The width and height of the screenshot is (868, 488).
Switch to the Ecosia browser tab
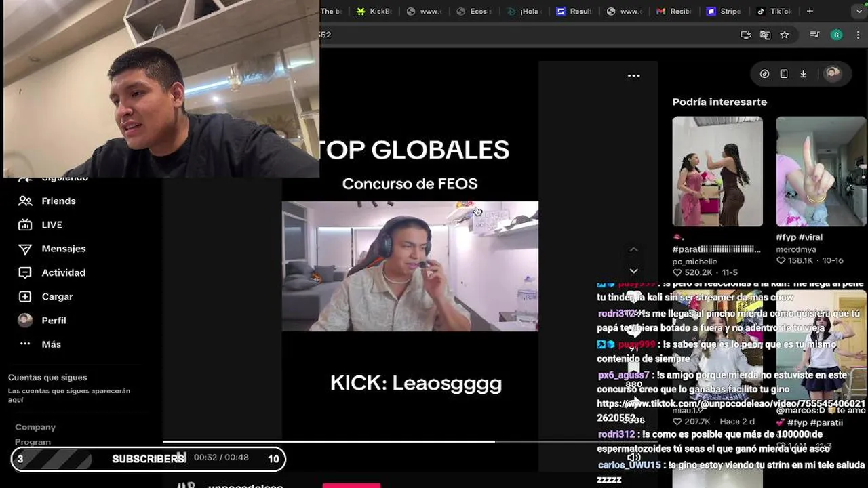(x=475, y=11)
